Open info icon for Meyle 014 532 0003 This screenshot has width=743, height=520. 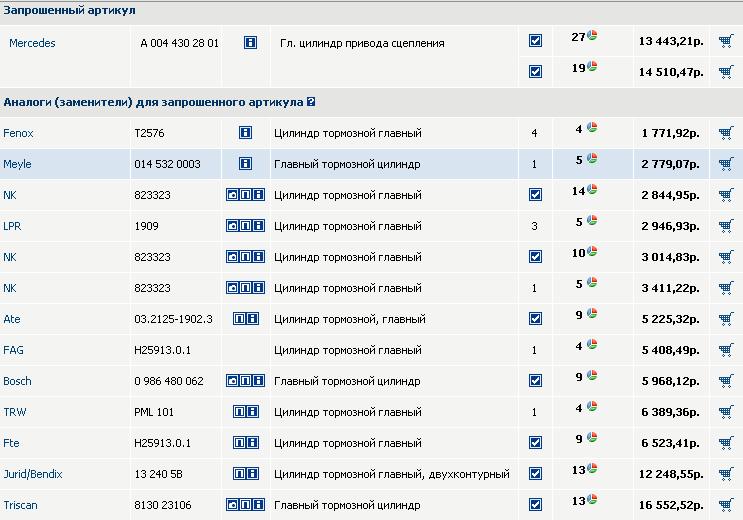pos(245,164)
